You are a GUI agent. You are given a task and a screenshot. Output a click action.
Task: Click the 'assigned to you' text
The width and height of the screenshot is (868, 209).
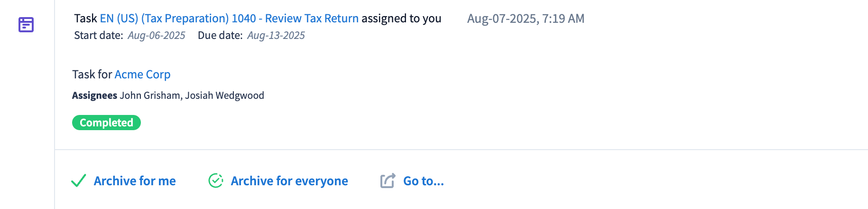(401, 19)
